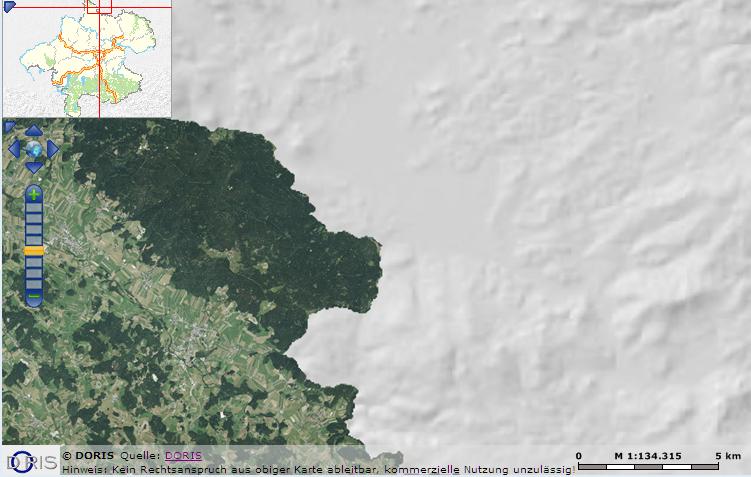The height and width of the screenshot is (477, 751).
Task: Click the globe full-extent icon
Action: point(34,149)
